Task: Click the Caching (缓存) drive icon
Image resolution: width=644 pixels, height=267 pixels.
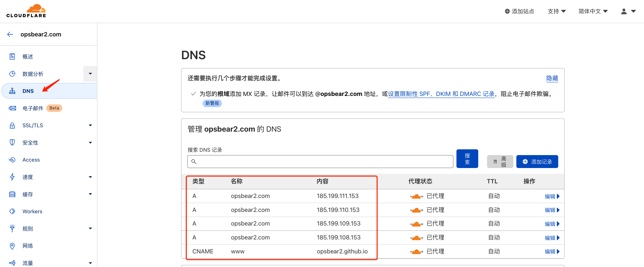Action: tap(12, 194)
